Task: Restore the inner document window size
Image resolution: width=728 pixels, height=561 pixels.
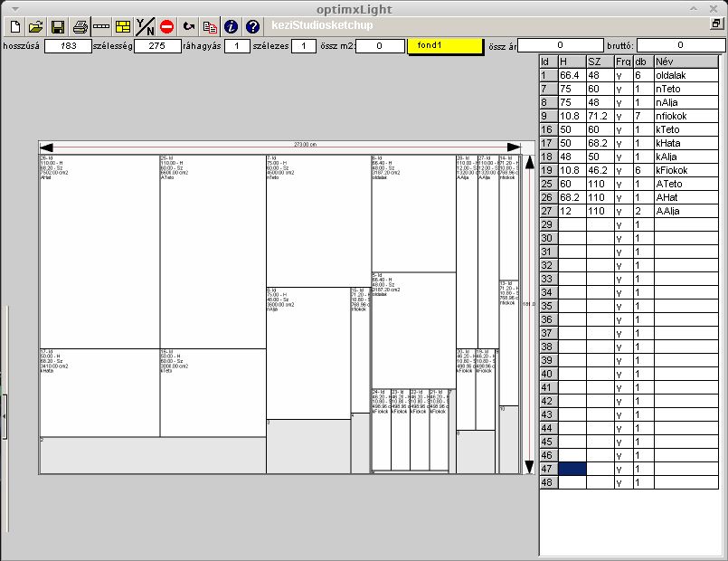Action: point(715,25)
